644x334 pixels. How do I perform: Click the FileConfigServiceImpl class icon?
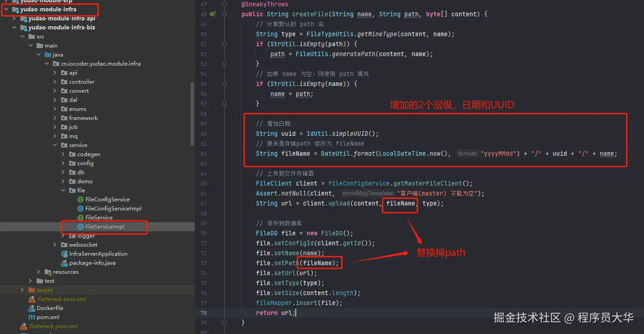tap(80, 209)
